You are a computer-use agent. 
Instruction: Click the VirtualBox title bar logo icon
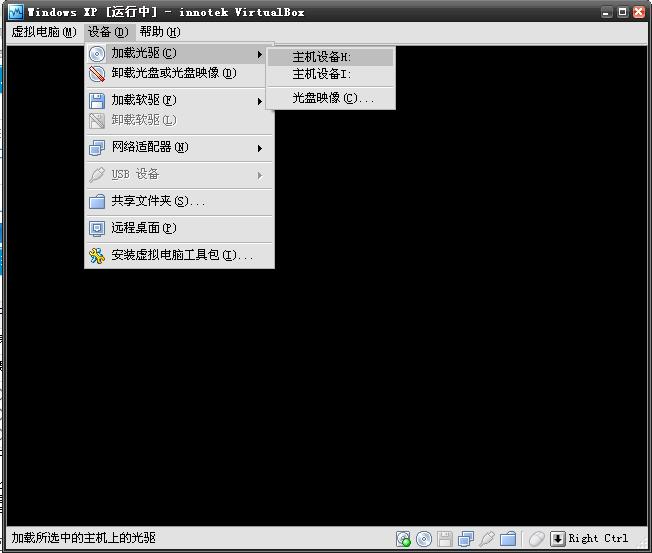point(16,12)
